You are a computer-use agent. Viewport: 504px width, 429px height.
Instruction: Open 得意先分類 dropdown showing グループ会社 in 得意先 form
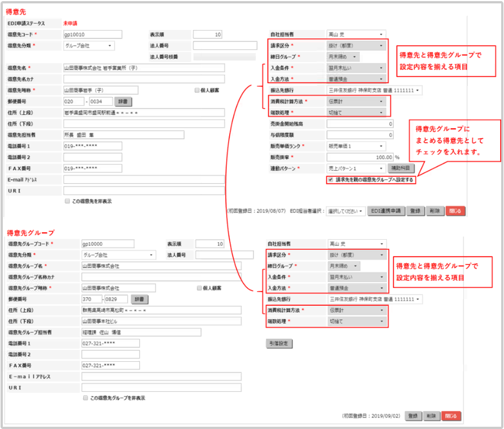[89, 46]
